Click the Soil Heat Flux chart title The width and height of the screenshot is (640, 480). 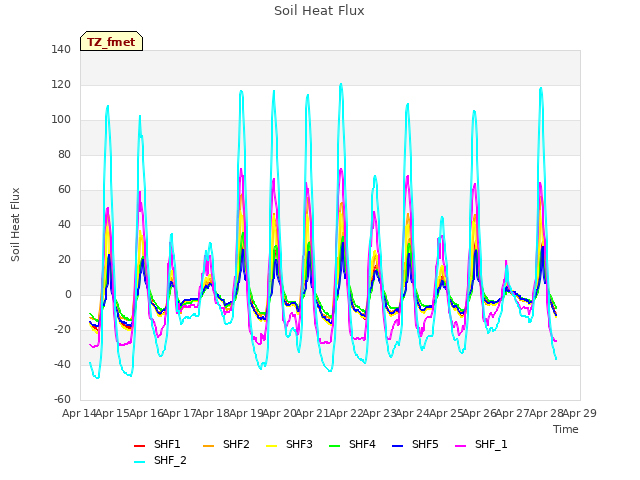(x=319, y=11)
